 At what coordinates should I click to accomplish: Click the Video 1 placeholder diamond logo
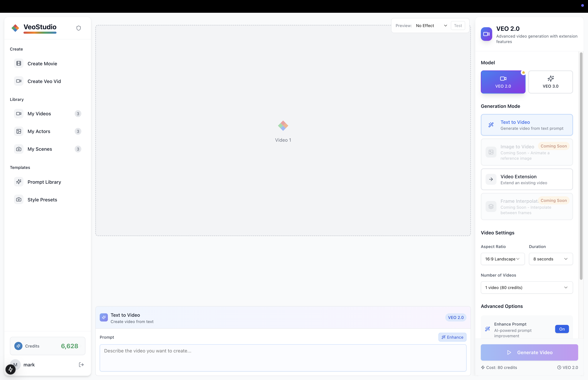(x=283, y=126)
